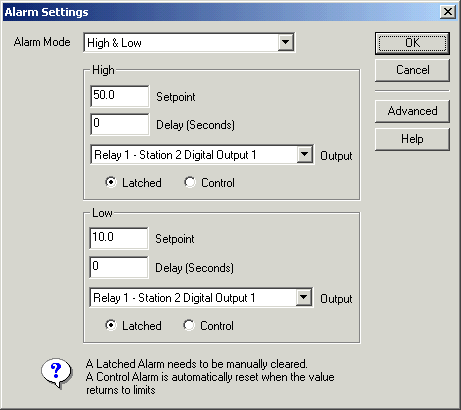The width and height of the screenshot is (461, 410).
Task: Click the High Delay seconds field
Action: [x=120, y=124]
